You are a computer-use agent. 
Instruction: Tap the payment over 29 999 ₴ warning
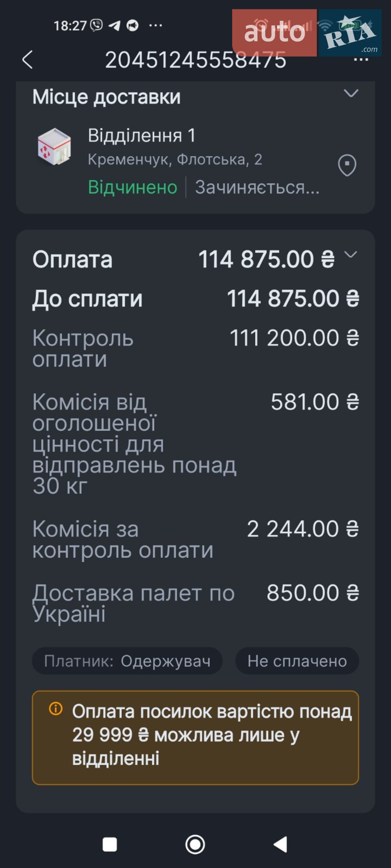coord(195,738)
